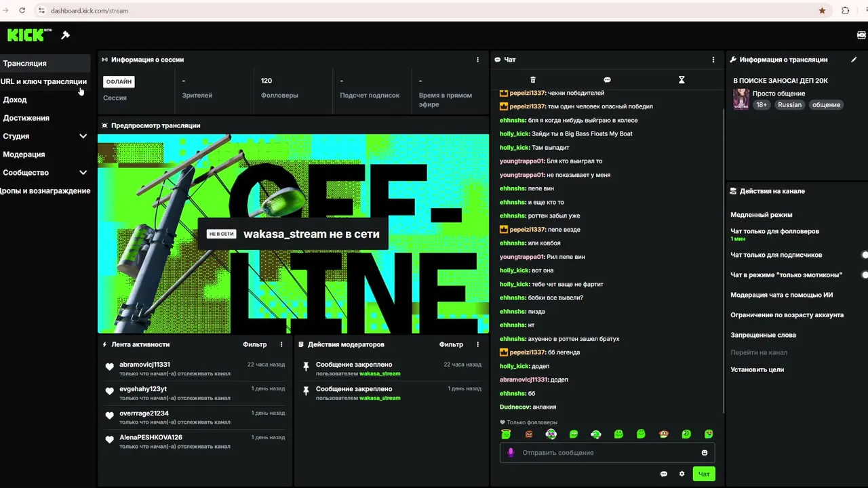The image size is (868, 488).
Task: Click abramovicj11331 in the chat messages
Action: tap(524, 380)
